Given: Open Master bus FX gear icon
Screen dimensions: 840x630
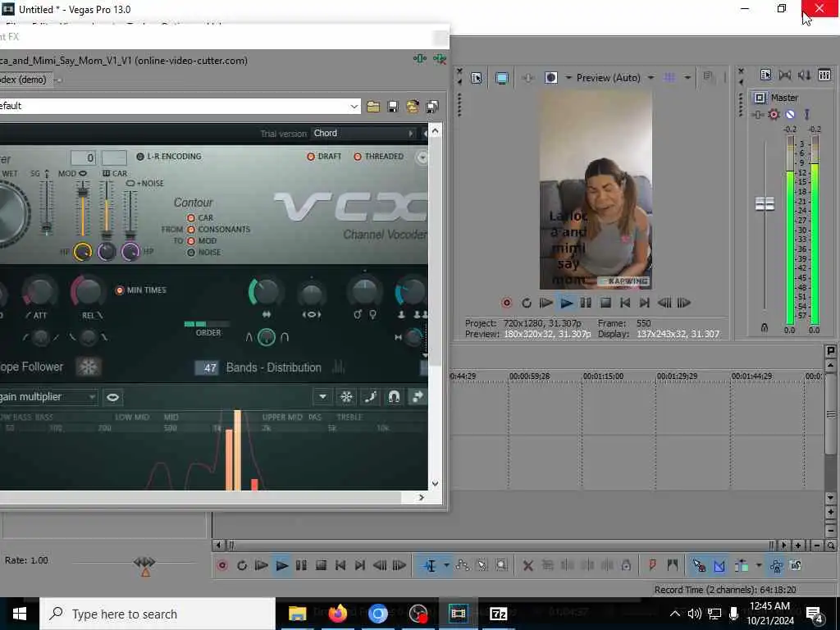Looking at the screenshot, I should [774, 114].
